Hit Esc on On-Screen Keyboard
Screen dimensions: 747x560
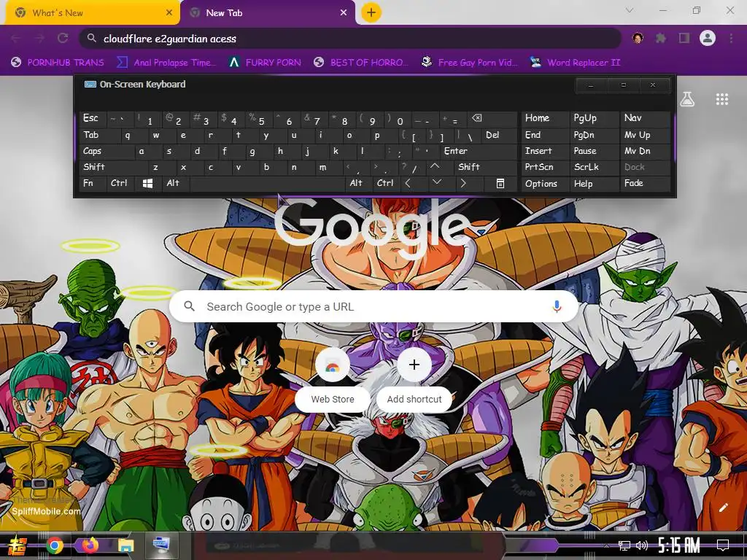click(x=93, y=118)
